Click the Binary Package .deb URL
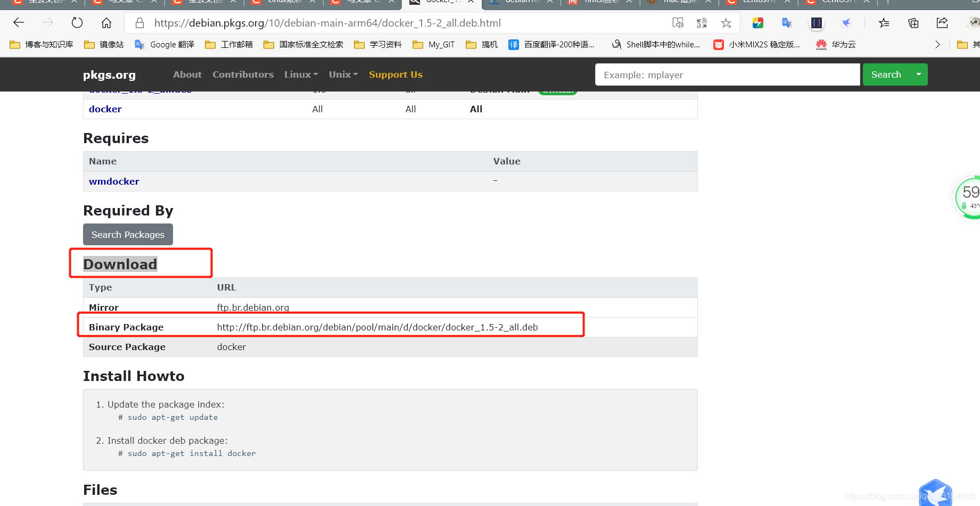The width and height of the screenshot is (980, 506). 377,327
